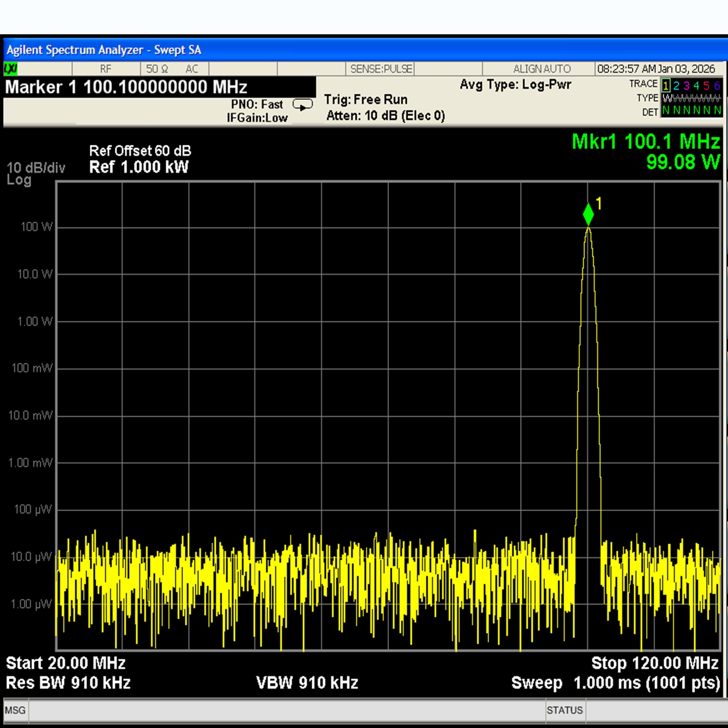The image size is (728, 728).
Task: Click the Ref Offset 60 dB annotation
Action: click(140, 151)
